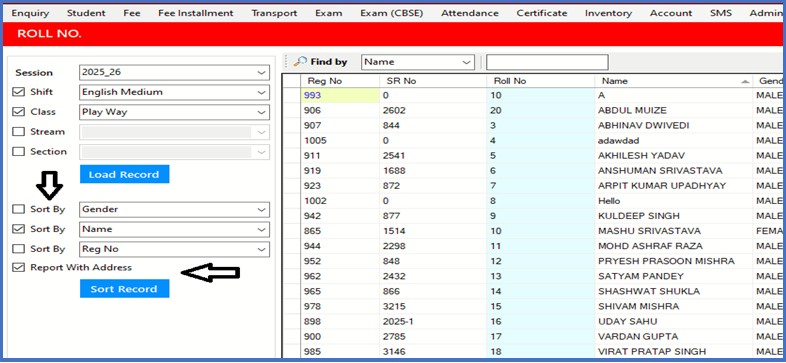Screen dimensions: 786x363
Task: Click MOHD ASHRAF RAZA name cell
Action: click(674, 246)
